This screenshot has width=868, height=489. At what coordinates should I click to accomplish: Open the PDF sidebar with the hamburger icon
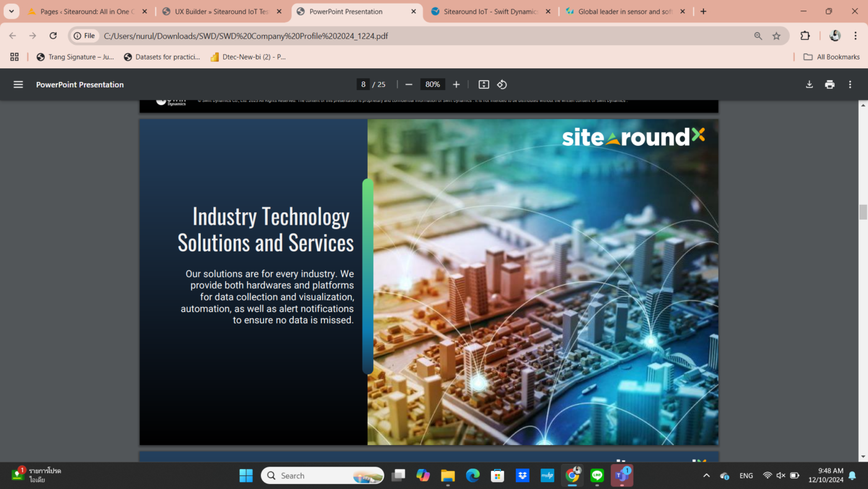pyautogui.click(x=18, y=84)
